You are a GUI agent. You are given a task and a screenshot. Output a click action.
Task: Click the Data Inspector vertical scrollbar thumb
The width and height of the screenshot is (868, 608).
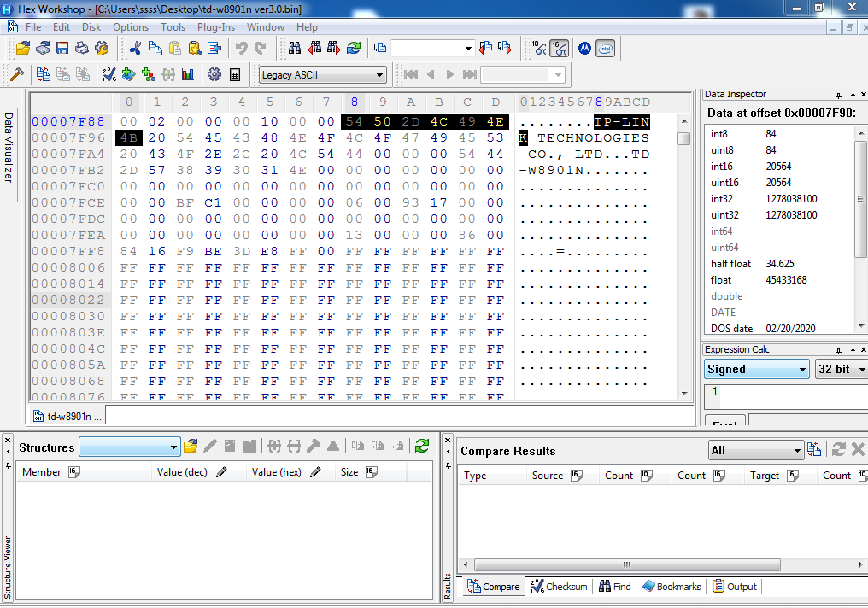coord(860,199)
